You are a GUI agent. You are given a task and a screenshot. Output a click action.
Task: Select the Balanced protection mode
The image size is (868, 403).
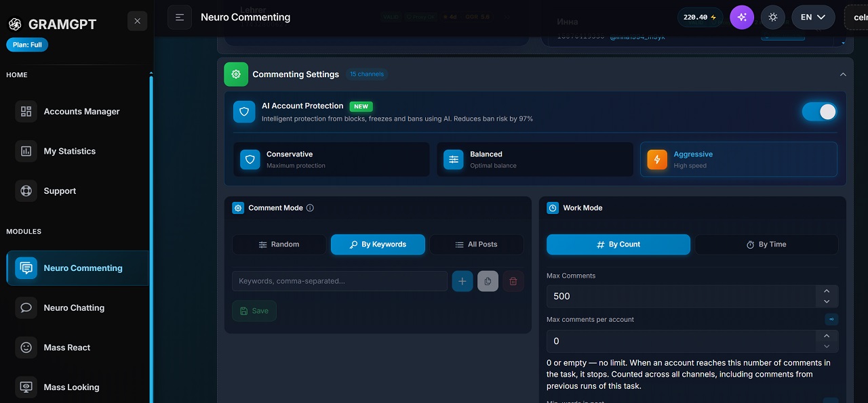[x=535, y=159]
